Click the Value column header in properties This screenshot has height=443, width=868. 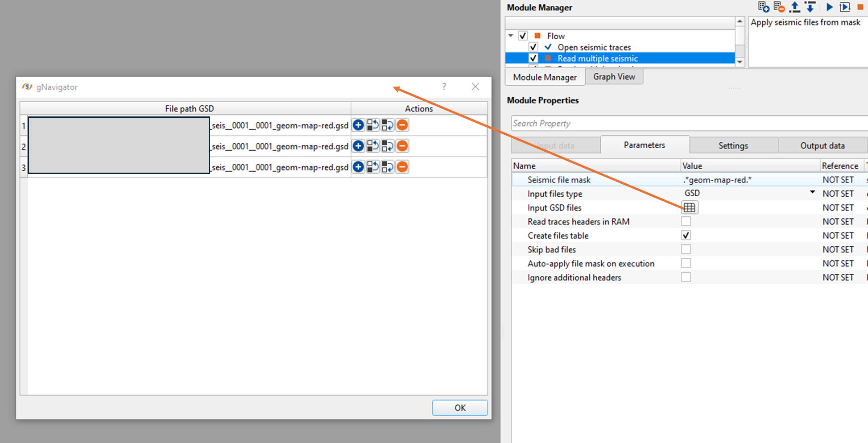pos(750,166)
